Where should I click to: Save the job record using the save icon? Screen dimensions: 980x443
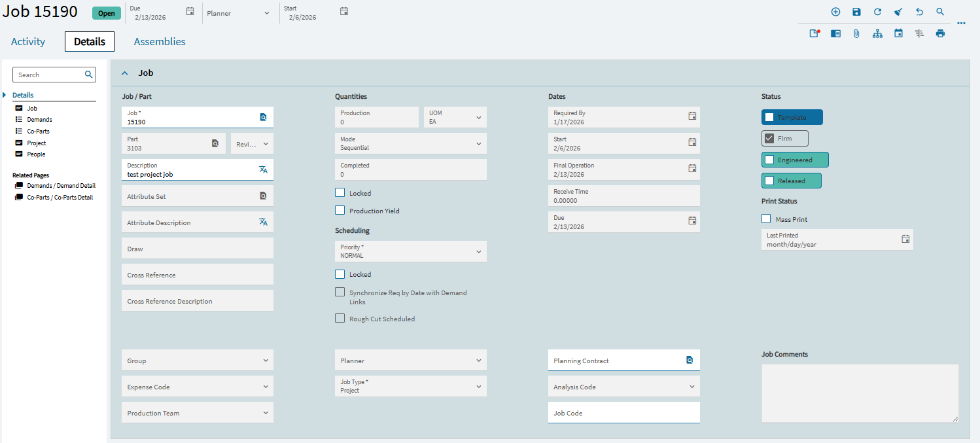[857, 11]
